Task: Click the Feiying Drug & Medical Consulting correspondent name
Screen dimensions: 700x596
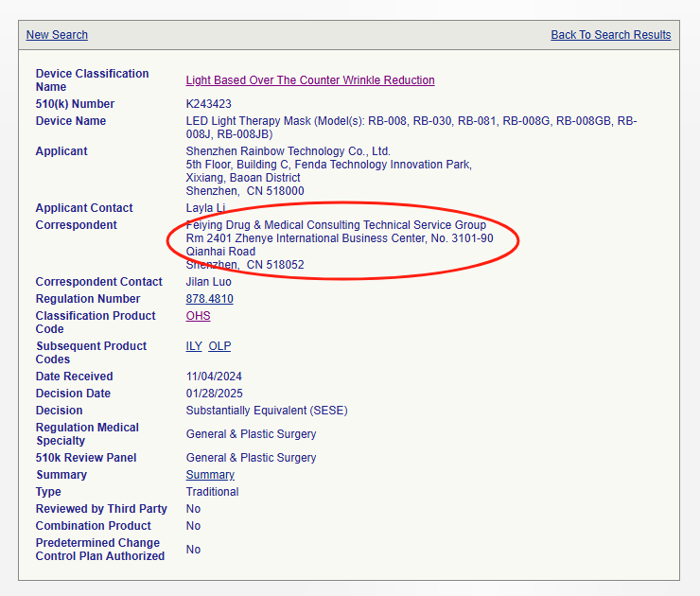Action: pos(336,225)
